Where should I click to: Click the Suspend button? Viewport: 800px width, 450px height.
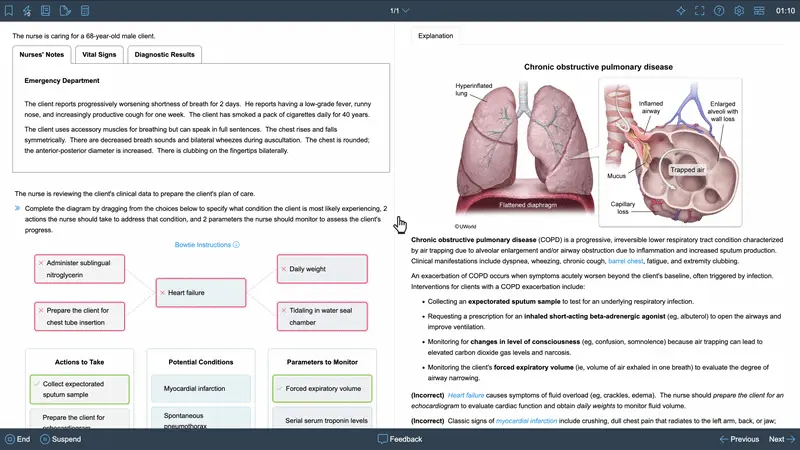60,439
